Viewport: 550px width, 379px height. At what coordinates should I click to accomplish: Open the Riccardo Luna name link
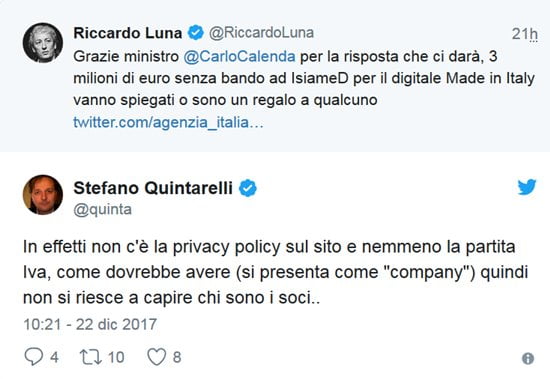click(128, 33)
